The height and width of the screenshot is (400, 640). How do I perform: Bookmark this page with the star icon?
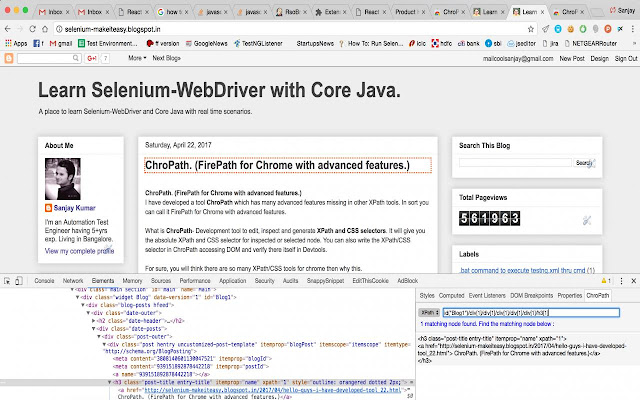click(531, 29)
